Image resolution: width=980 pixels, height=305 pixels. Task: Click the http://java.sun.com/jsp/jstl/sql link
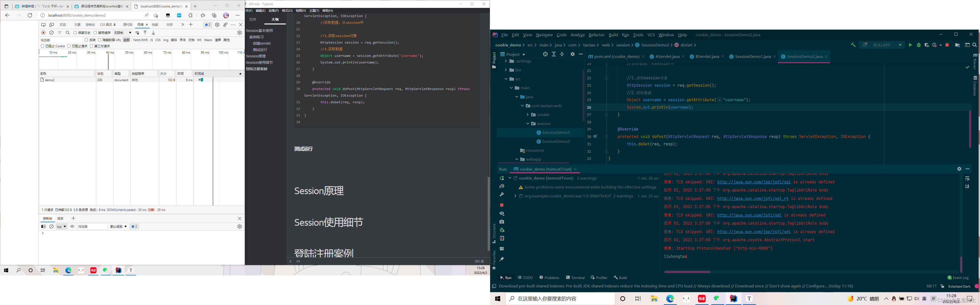[754, 182]
